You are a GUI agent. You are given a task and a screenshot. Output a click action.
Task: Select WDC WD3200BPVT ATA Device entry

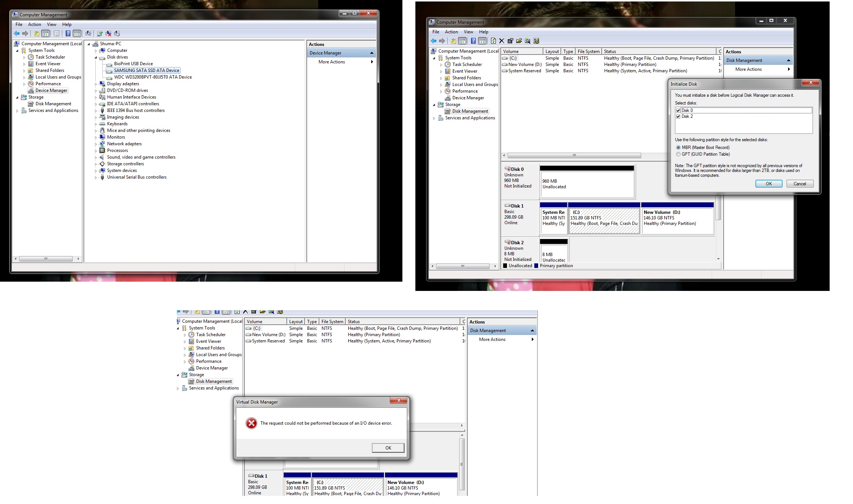tap(153, 77)
